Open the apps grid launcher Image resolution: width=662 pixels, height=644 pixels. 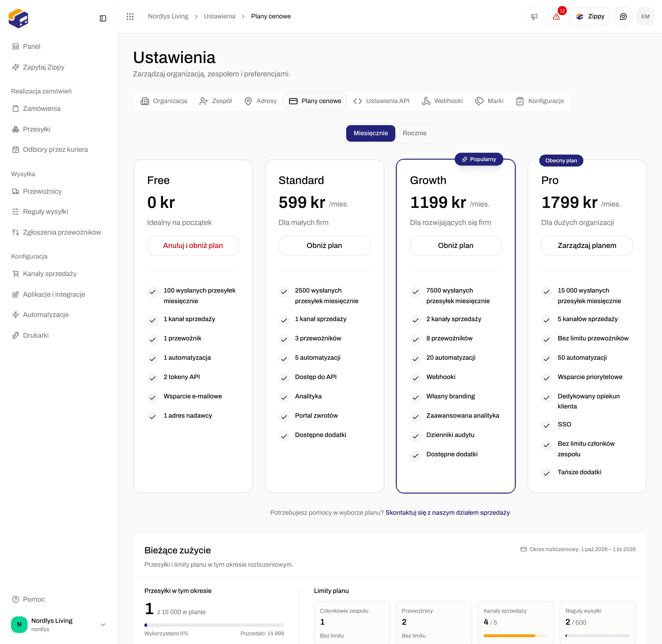click(x=130, y=16)
